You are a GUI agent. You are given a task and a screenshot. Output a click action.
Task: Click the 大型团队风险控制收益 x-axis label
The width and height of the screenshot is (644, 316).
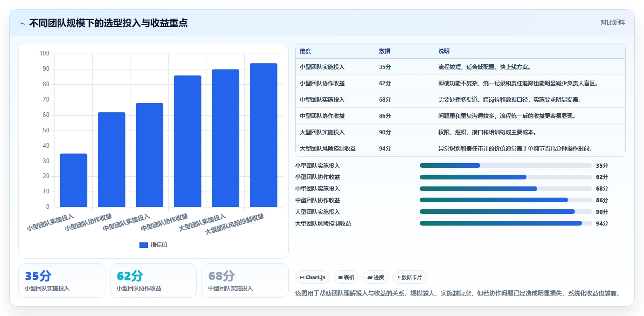tap(235, 224)
